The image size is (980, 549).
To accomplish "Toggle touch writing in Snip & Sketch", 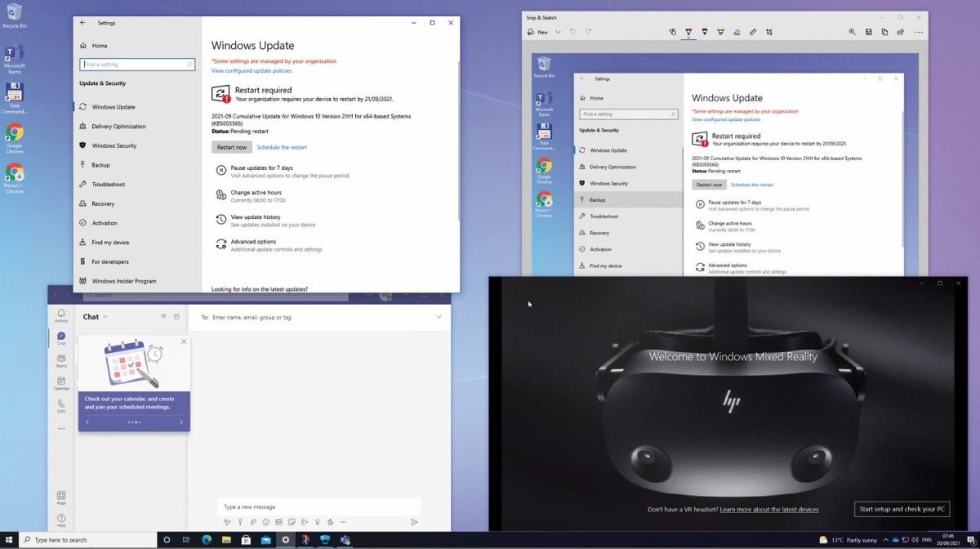I will [x=672, y=32].
